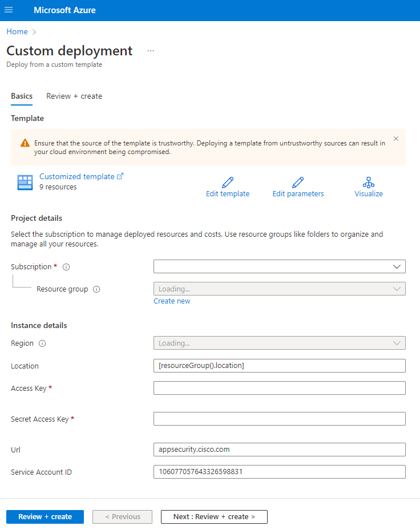The width and height of the screenshot is (420, 530).
Task: Go to Home breadcrumb
Action: [x=17, y=31]
